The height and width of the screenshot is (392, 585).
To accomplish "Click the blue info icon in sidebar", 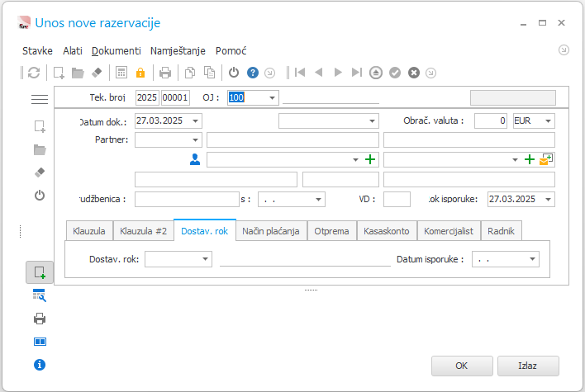I will pos(40,365).
